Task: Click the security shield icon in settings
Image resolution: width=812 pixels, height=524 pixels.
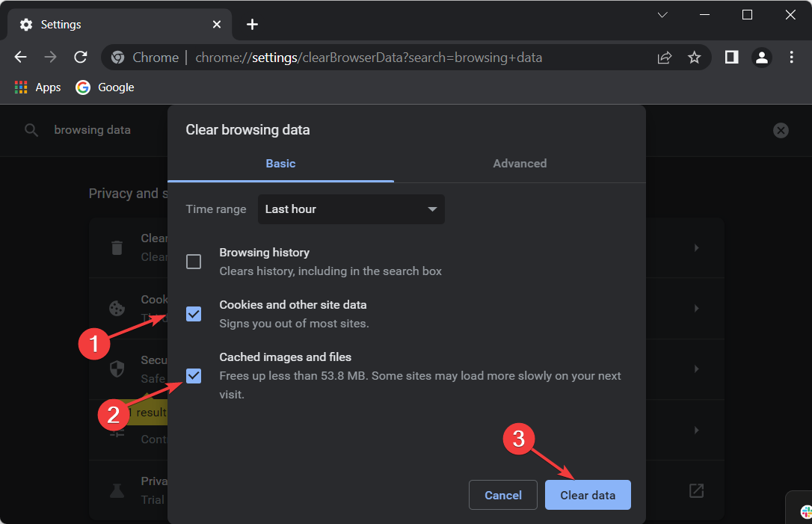Action: [117, 369]
